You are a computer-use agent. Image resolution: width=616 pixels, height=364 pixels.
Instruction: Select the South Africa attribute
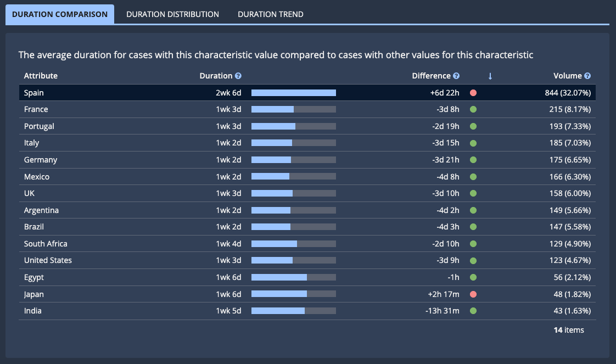click(x=46, y=243)
